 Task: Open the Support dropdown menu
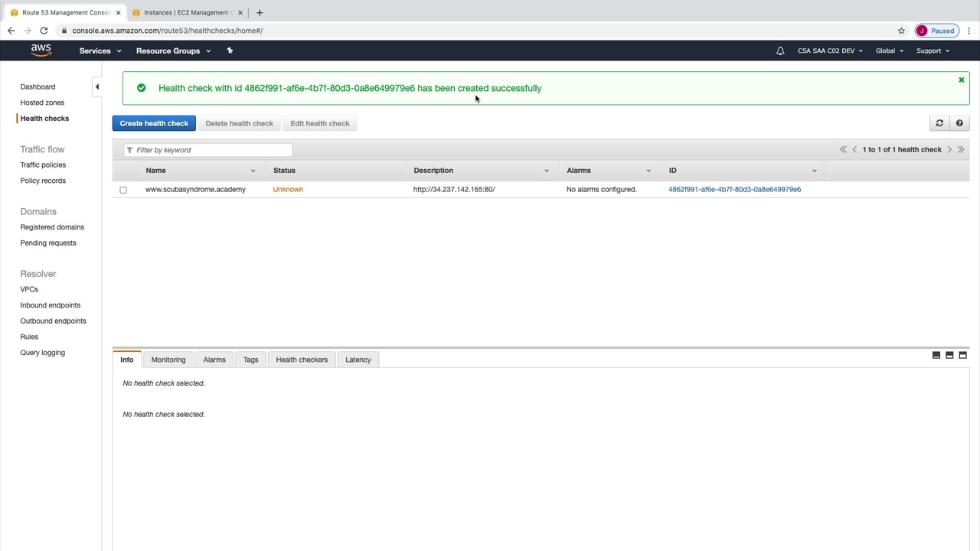933,51
